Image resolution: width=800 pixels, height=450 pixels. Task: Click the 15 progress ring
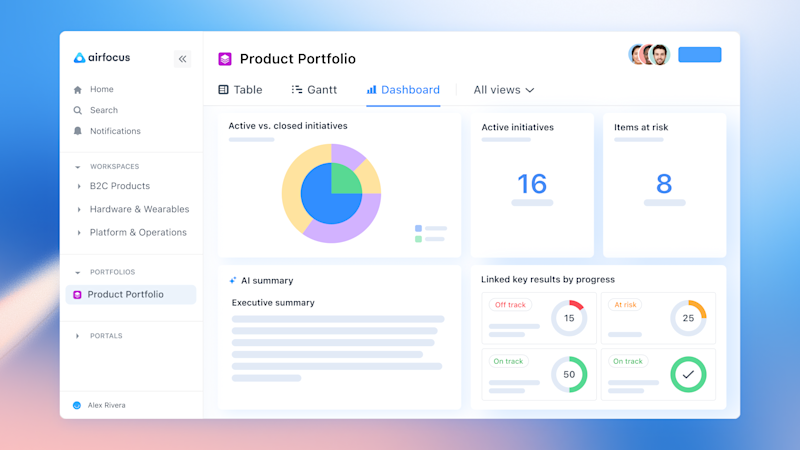pyautogui.click(x=569, y=318)
